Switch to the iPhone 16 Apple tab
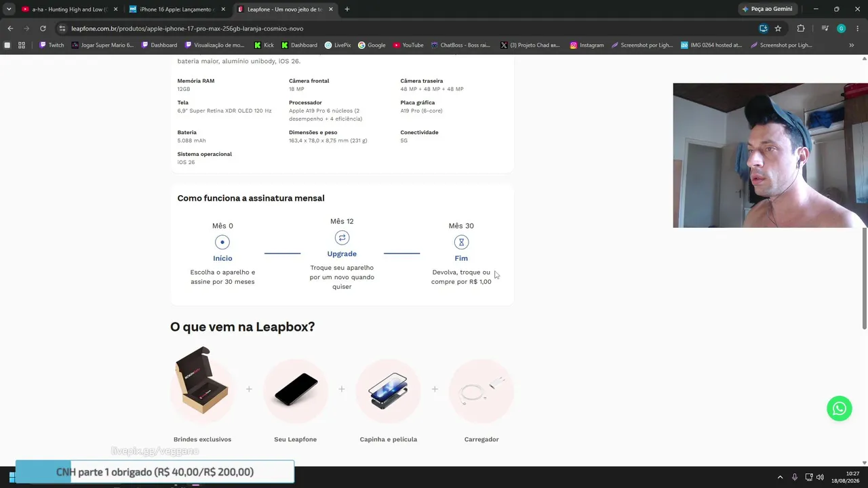This screenshot has width=868, height=488. pos(177,9)
